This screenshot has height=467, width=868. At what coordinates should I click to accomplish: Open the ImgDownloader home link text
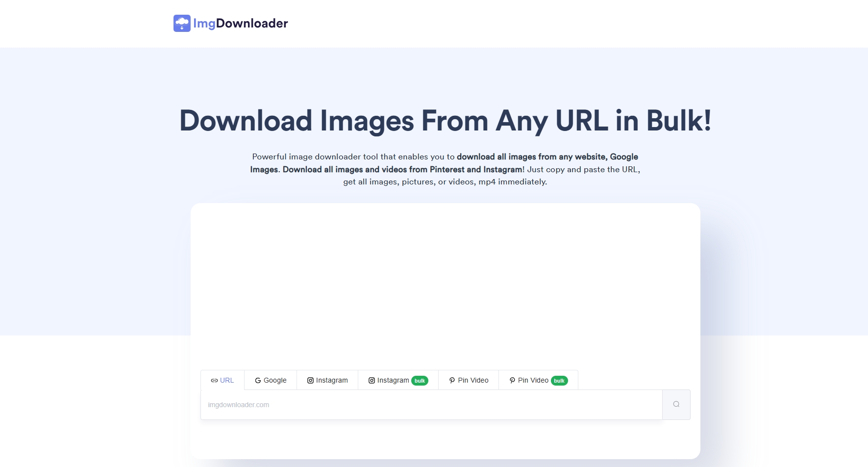(241, 23)
